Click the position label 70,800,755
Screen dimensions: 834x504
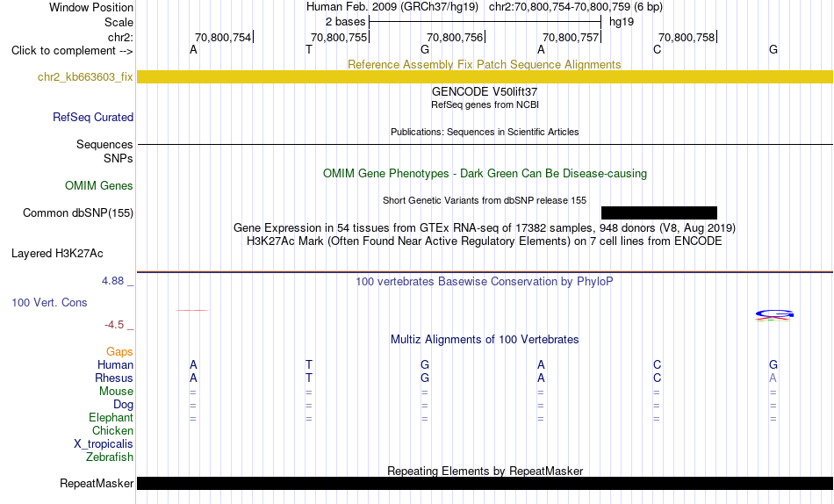coord(339,37)
